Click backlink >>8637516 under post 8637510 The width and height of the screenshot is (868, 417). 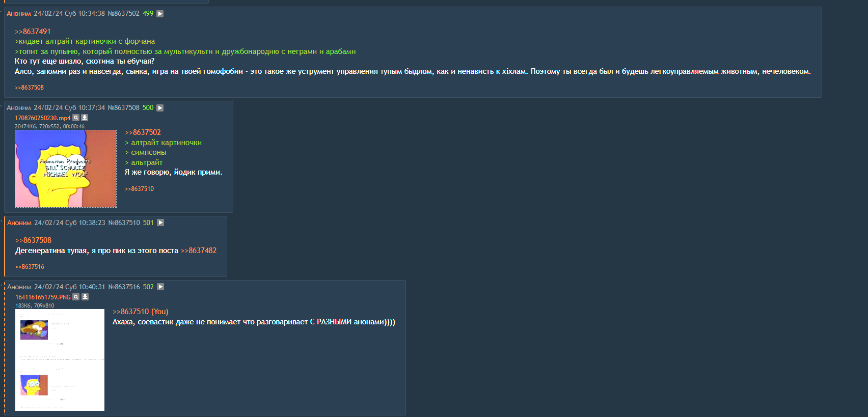(30, 267)
